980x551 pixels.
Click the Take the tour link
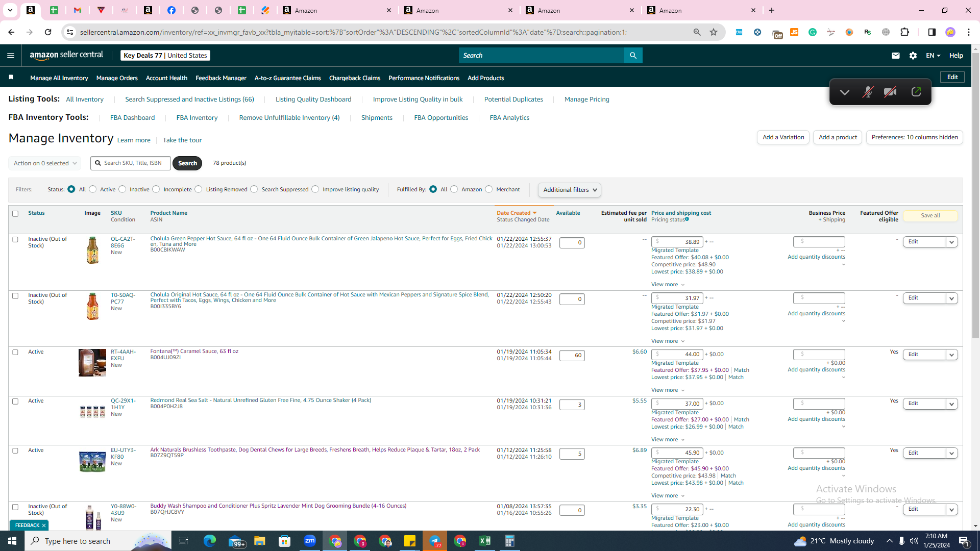coord(182,140)
